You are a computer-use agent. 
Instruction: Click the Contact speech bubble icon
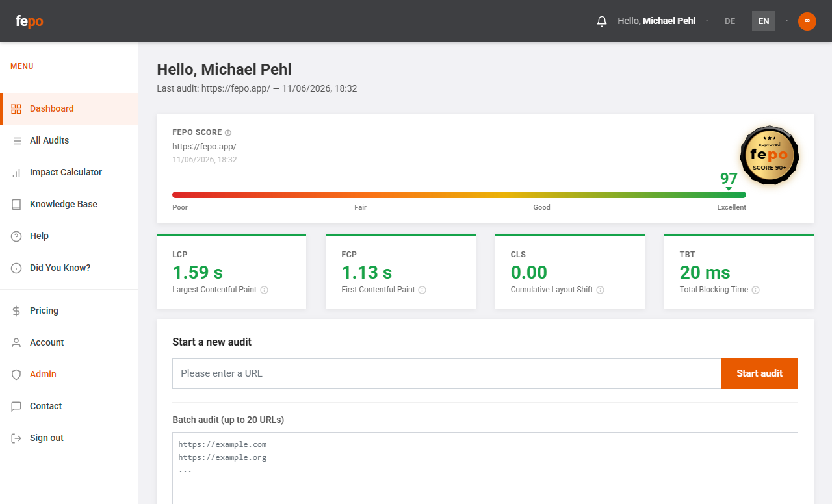(16, 406)
